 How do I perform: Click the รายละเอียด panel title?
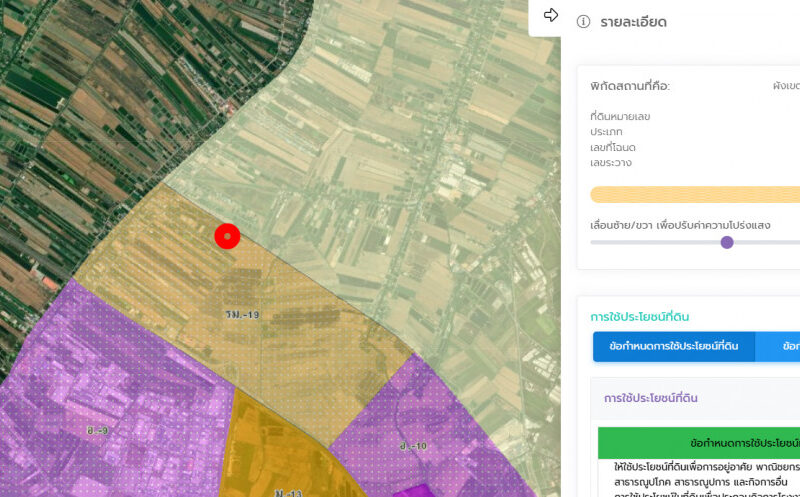point(633,22)
